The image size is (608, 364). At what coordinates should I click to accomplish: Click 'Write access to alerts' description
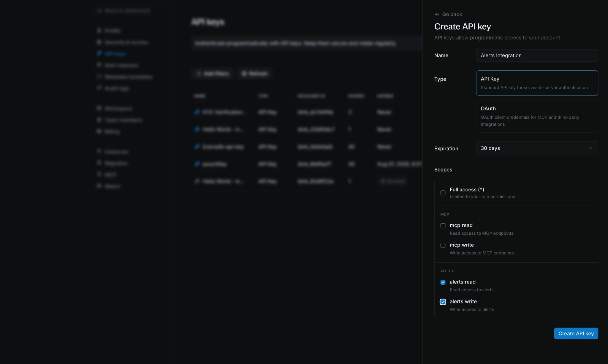pos(472,309)
